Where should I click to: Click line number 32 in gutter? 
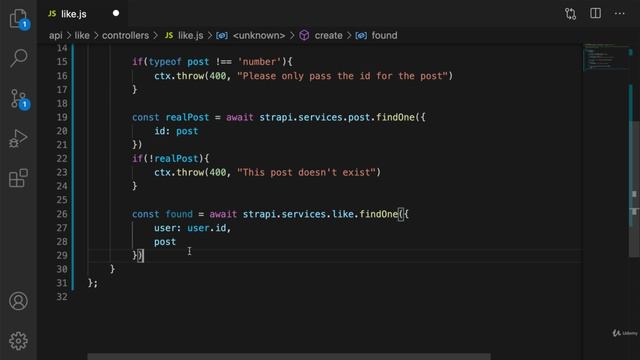pyautogui.click(x=62, y=297)
